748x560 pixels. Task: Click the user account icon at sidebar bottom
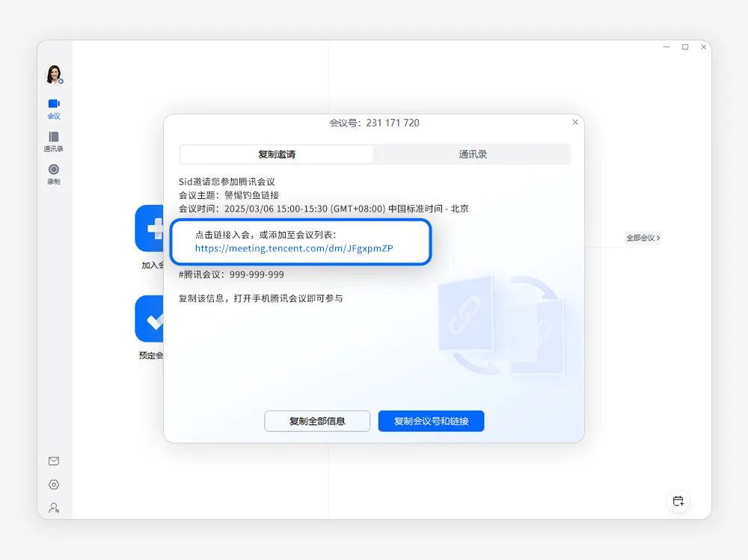click(54, 508)
